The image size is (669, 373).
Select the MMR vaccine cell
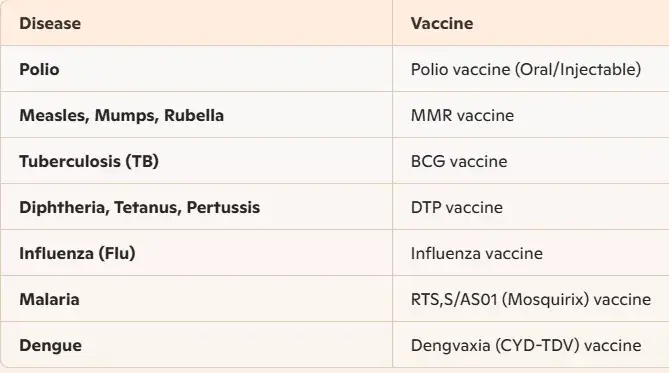(531, 115)
